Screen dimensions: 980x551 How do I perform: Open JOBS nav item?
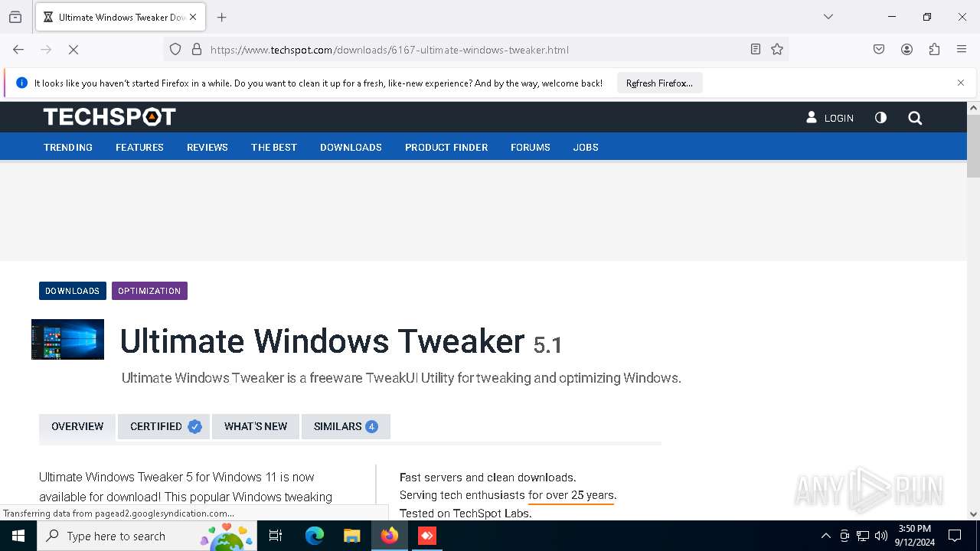tap(586, 147)
